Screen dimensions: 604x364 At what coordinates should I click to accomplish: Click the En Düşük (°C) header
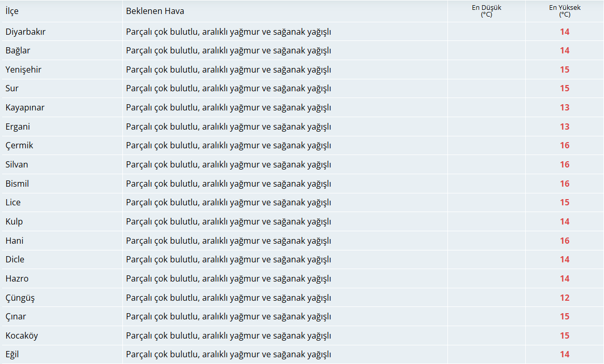point(486,11)
